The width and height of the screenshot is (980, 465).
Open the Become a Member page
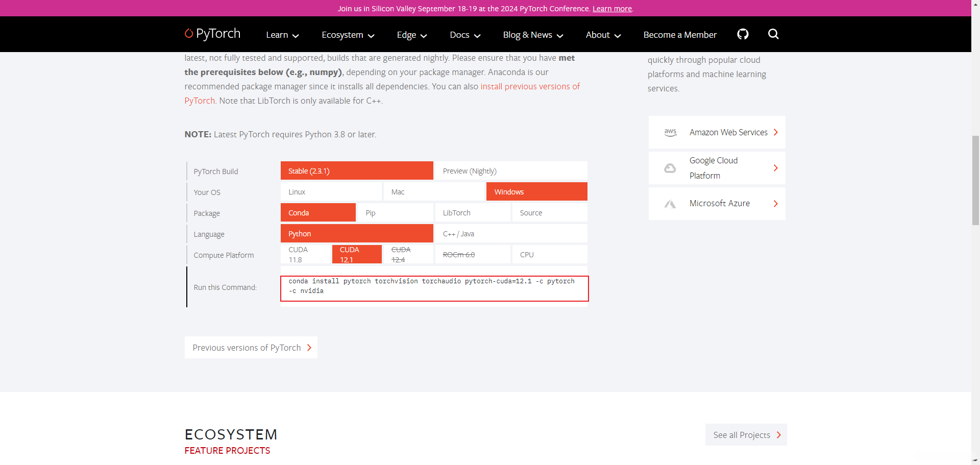click(680, 35)
